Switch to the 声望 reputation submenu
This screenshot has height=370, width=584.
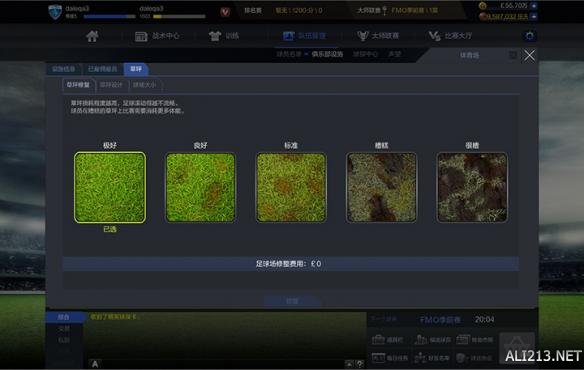click(394, 54)
